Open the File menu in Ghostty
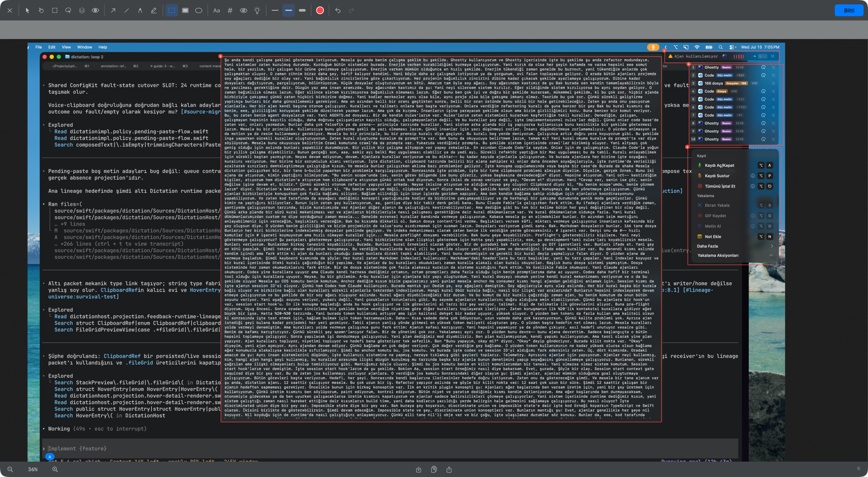Image resolution: width=868 pixels, height=477 pixels. point(39,47)
